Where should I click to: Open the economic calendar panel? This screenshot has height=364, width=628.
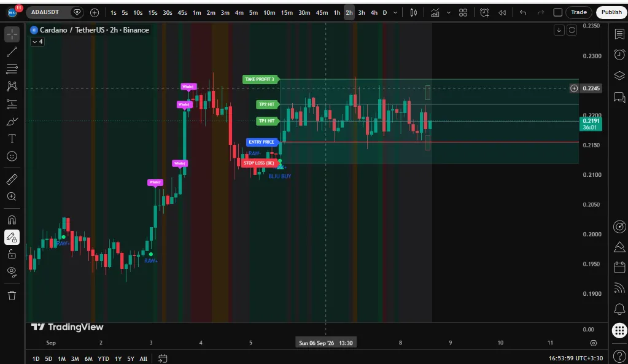point(619,266)
